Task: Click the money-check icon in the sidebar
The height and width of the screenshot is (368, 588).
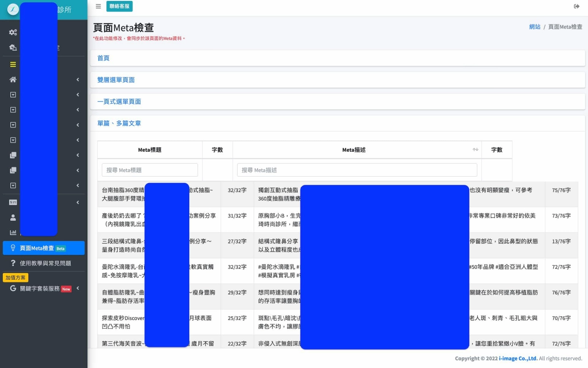Action: tap(13, 202)
